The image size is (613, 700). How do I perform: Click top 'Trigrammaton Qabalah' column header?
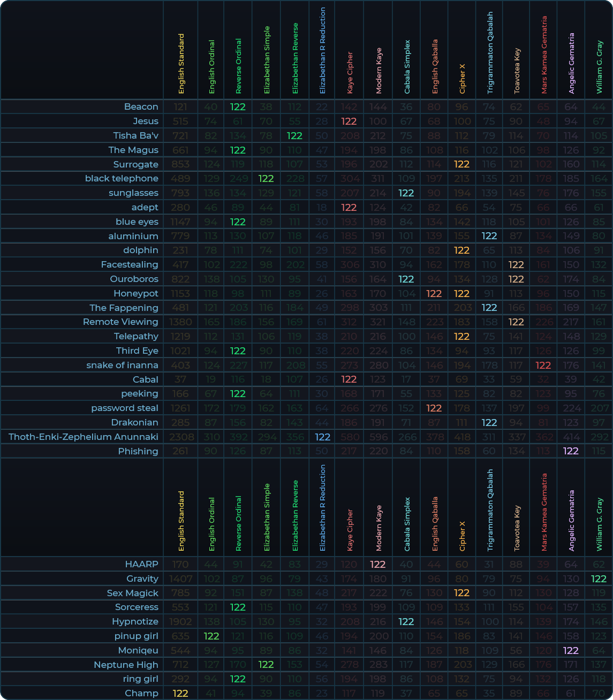click(x=490, y=54)
